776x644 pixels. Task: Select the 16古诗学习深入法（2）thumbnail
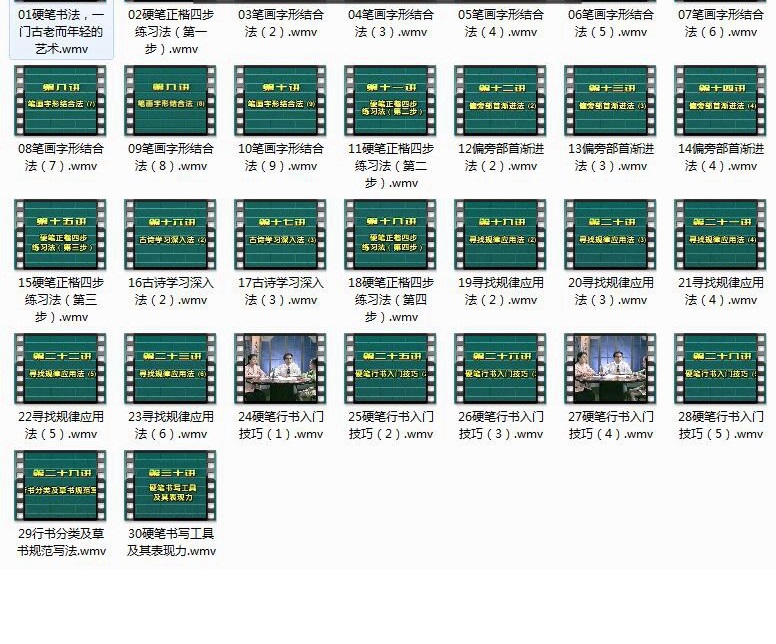point(170,235)
